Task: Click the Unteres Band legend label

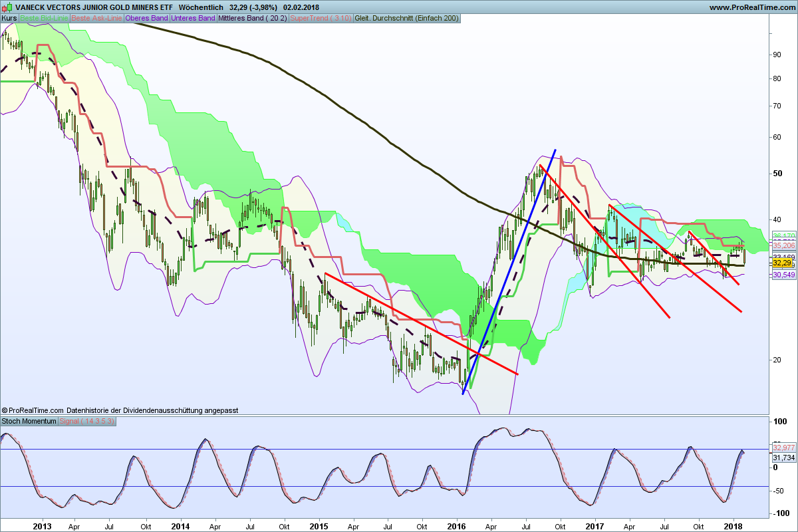Action: [193, 18]
